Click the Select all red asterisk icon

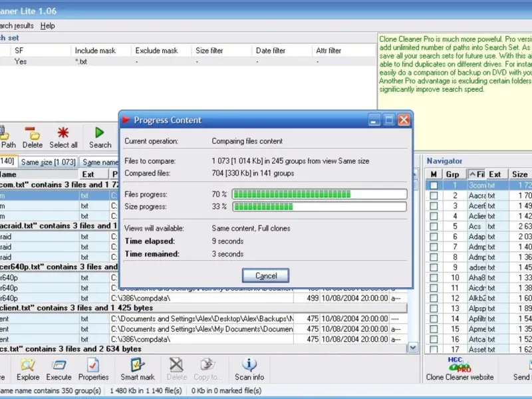[63, 132]
